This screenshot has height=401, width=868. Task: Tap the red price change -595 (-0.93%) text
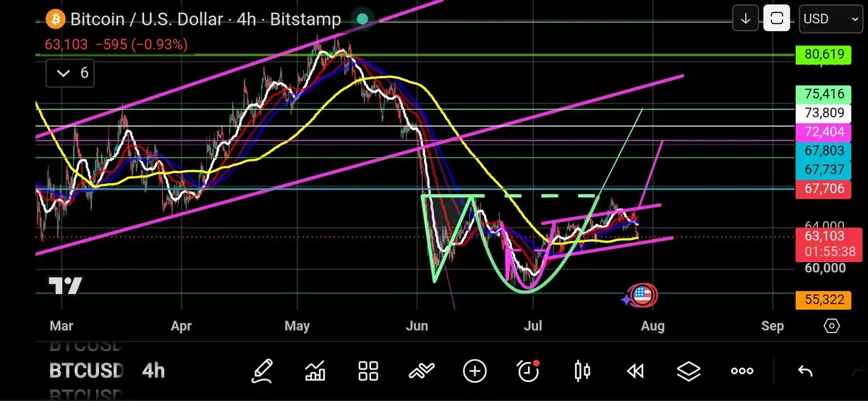pyautogui.click(x=142, y=44)
